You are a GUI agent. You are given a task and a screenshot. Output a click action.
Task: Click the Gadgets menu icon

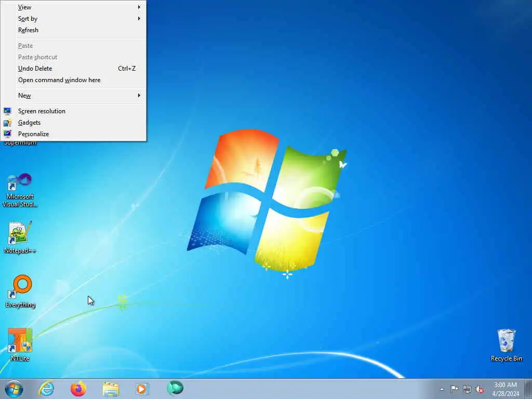click(7, 123)
